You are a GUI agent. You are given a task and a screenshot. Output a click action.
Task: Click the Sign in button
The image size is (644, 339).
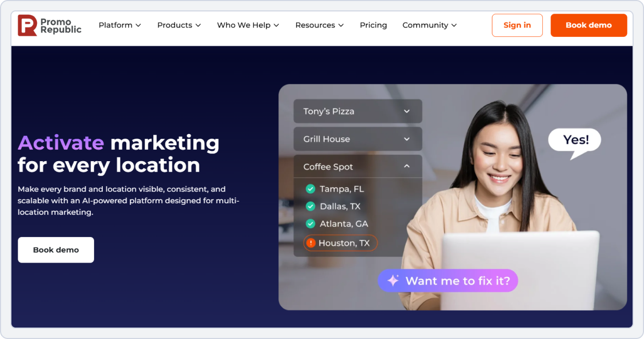pos(517,25)
